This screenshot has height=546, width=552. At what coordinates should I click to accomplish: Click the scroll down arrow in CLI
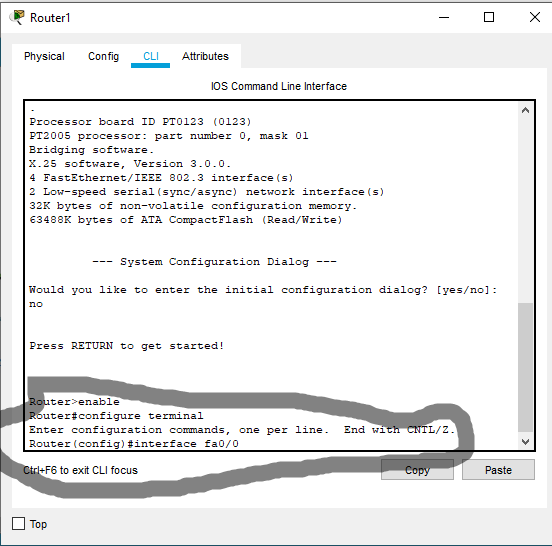coord(525,442)
